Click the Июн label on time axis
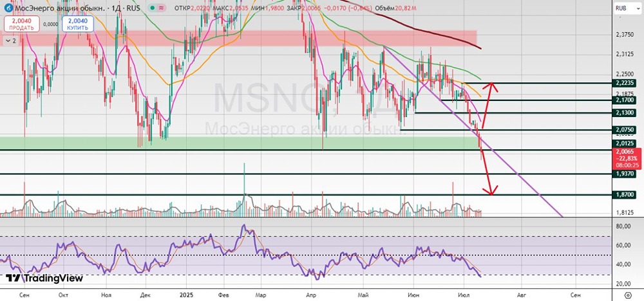The image size is (644, 301). coord(413,295)
